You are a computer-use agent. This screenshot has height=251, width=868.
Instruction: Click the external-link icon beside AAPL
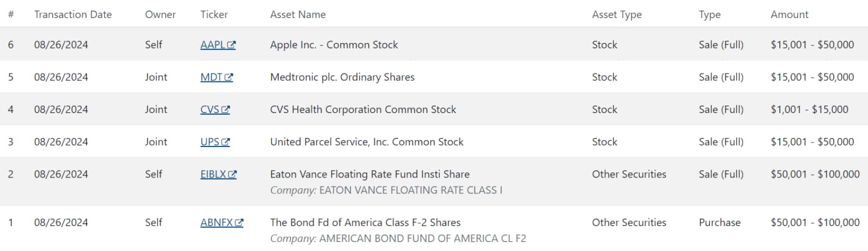coord(232,45)
